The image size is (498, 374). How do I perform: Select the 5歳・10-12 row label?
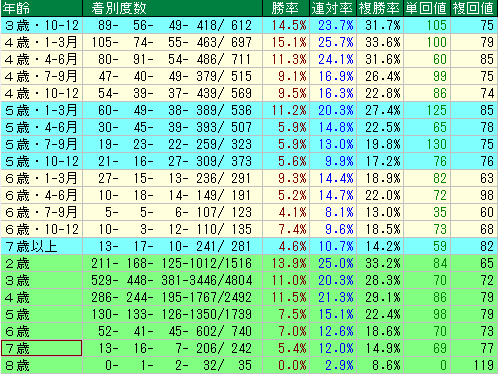pyautogui.click(x=41, y=161)
